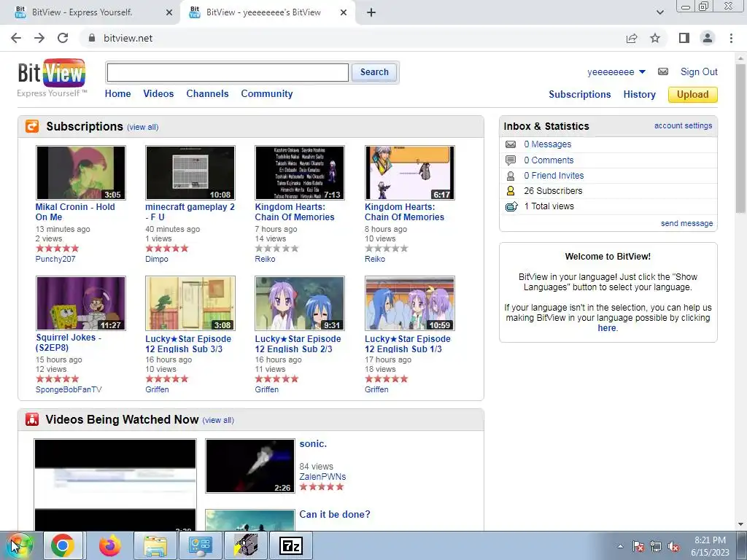Click the site lock icon in address bar
747x560 pixels.
(x=92, y=38)
